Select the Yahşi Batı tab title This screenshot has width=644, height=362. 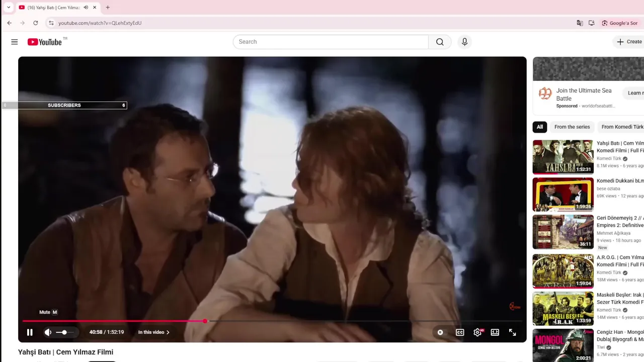point(53,8)
